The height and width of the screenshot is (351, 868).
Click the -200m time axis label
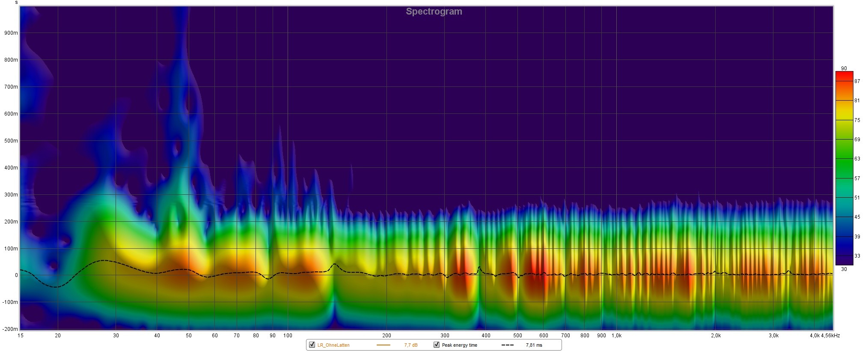coord(10,329)
